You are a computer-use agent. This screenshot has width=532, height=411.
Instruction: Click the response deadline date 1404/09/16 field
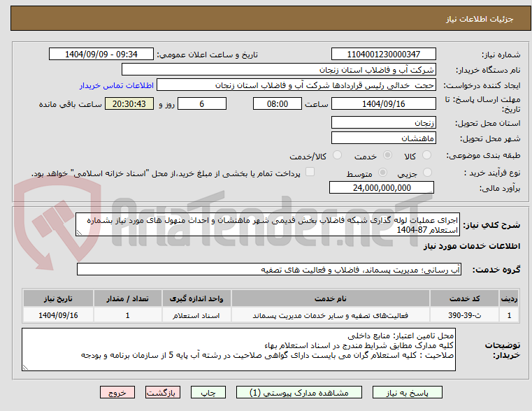click(383, 103)
